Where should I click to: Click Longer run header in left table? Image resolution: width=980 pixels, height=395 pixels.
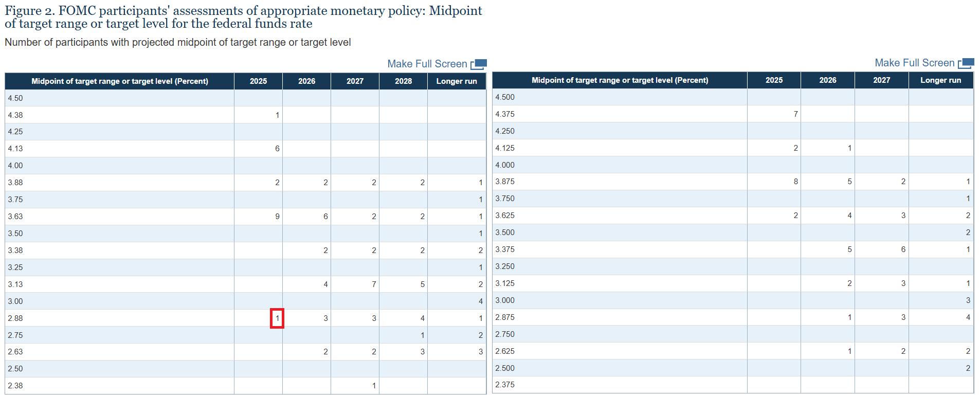click(457, 81)
